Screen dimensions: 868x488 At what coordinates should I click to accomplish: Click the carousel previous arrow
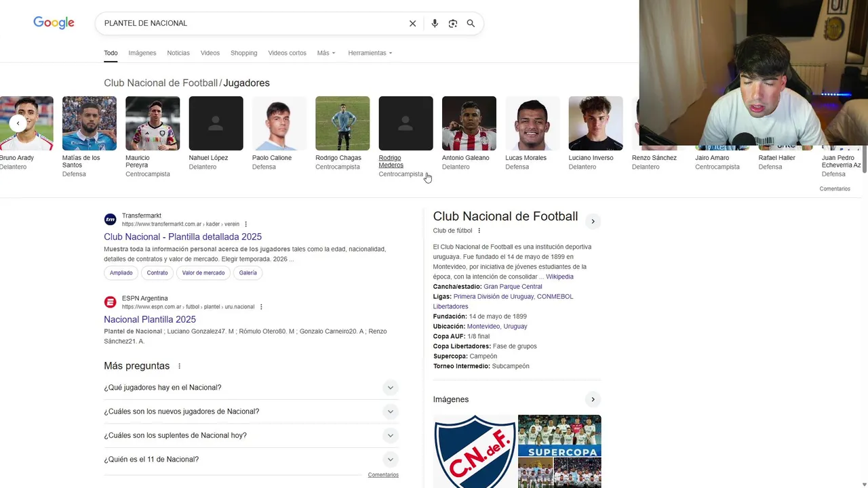tap(18, 123)
